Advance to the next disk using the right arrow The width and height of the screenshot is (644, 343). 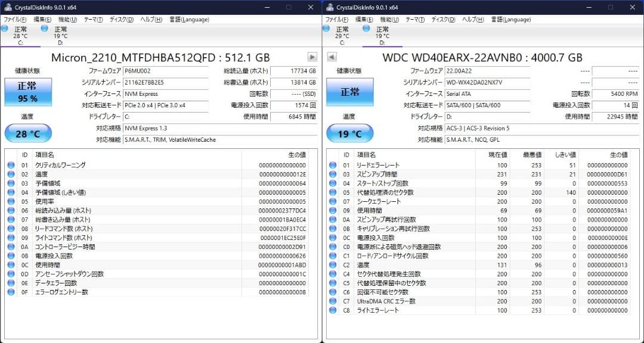[x=312, y=57]
